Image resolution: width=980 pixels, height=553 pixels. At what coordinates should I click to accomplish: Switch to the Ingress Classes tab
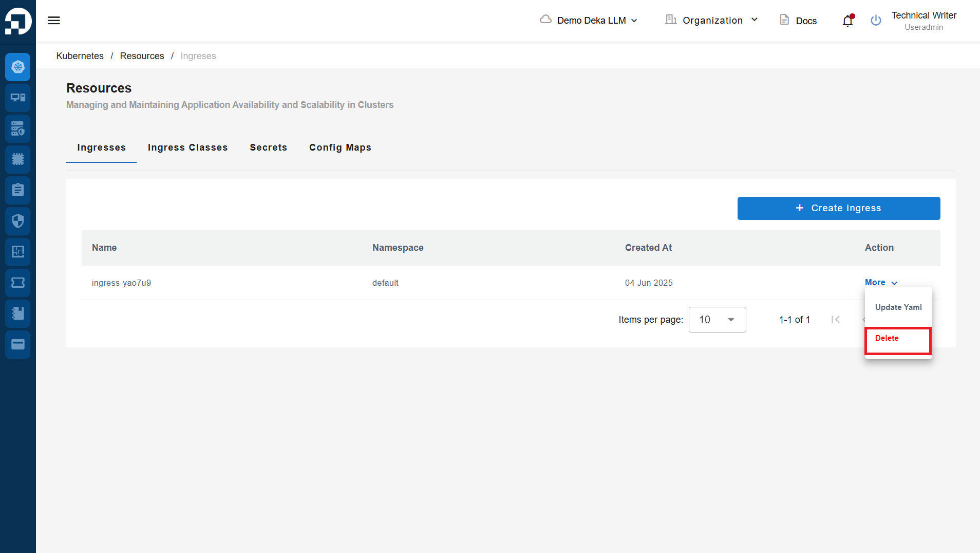[187, 148]
